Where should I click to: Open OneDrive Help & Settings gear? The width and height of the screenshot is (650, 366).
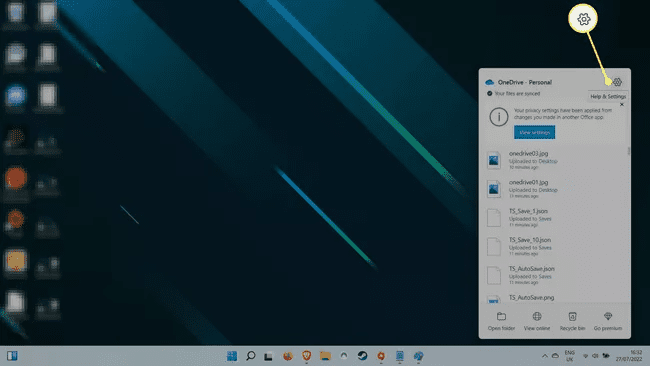617,82
